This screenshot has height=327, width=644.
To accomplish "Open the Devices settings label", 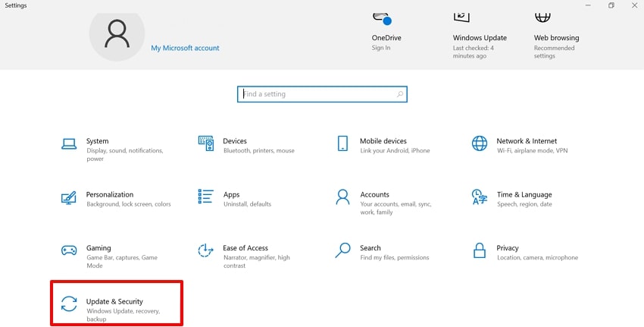I will [x=235, y=141].
